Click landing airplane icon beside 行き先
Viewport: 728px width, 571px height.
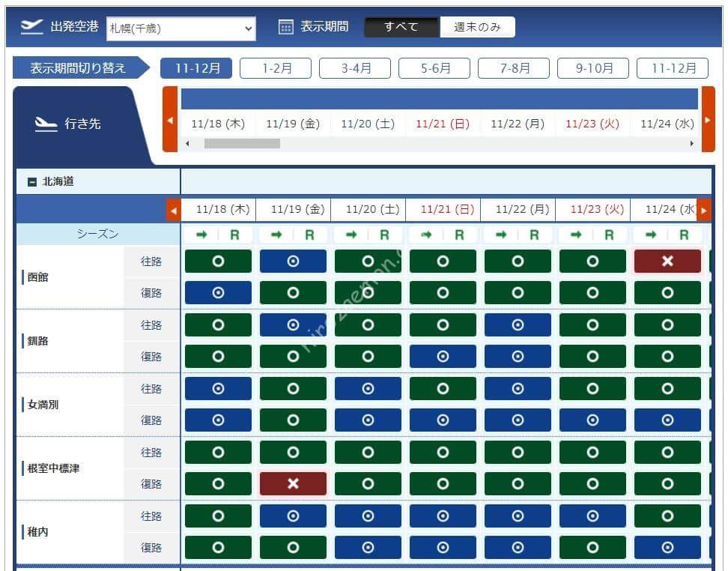46,124
